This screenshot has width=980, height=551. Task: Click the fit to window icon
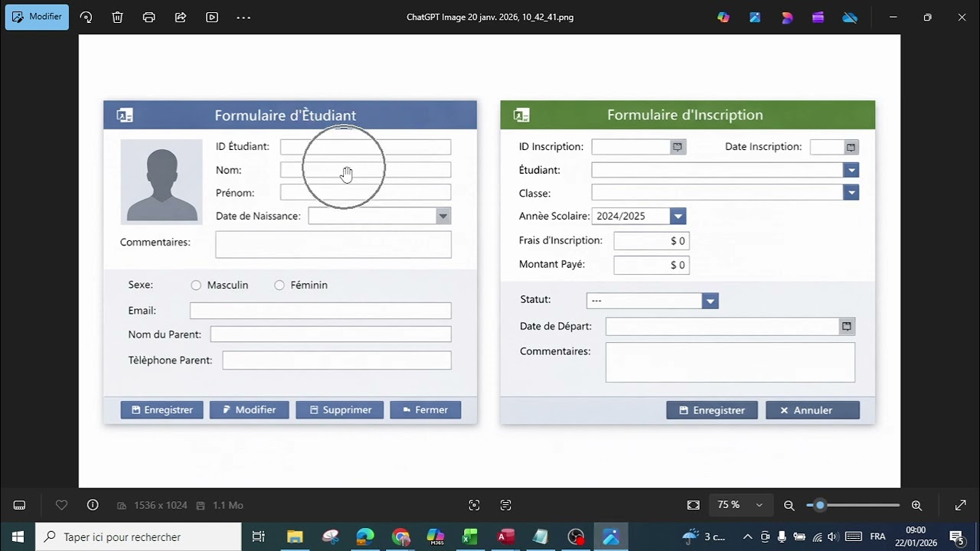(x=694, y=505)
